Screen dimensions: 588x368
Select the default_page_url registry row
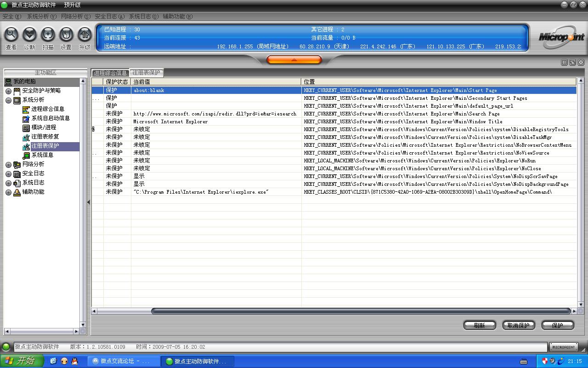[x=334, y=106]
